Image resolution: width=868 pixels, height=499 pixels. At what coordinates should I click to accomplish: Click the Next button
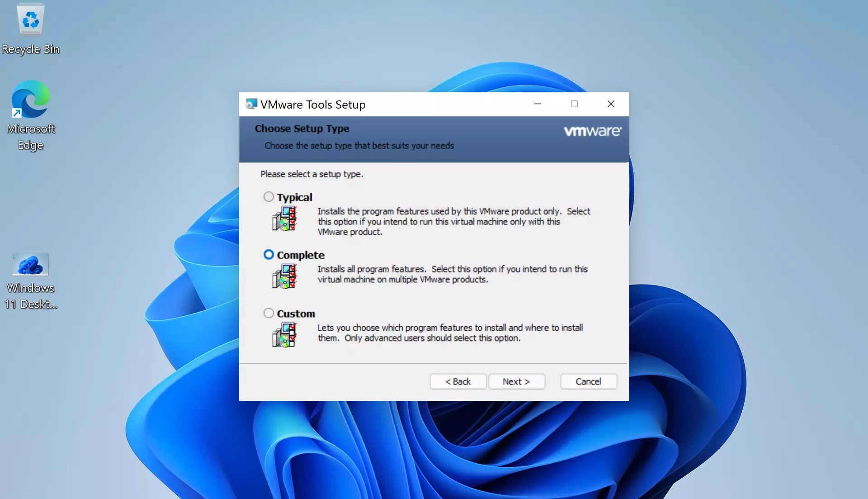click(x=517, y=381)
